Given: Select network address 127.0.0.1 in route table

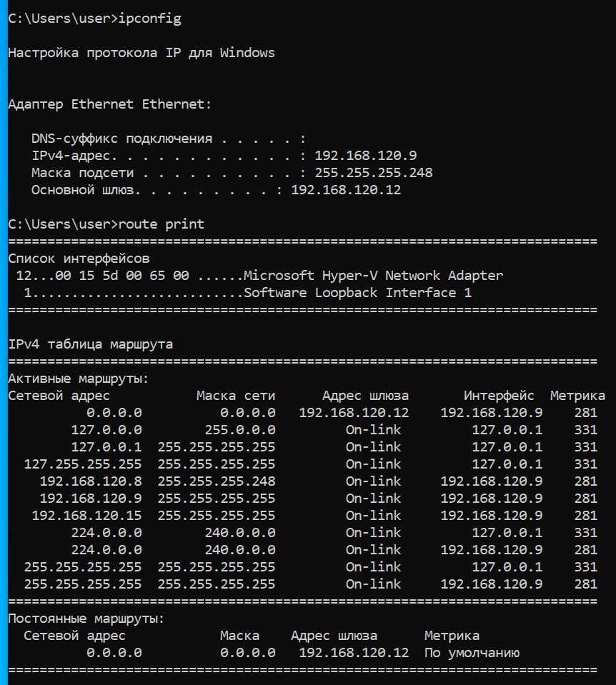Looking at the screenshot, I should [106, 447].
